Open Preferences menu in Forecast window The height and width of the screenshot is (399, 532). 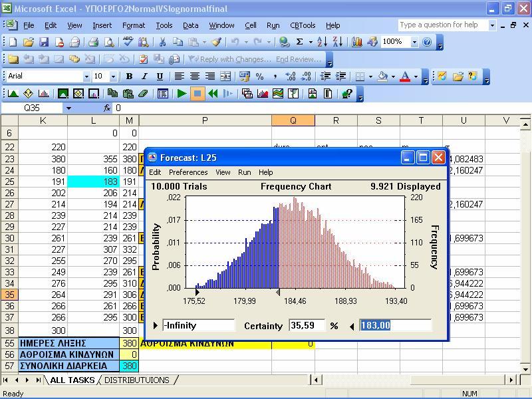pyautogui.click(x=188, y=172)
